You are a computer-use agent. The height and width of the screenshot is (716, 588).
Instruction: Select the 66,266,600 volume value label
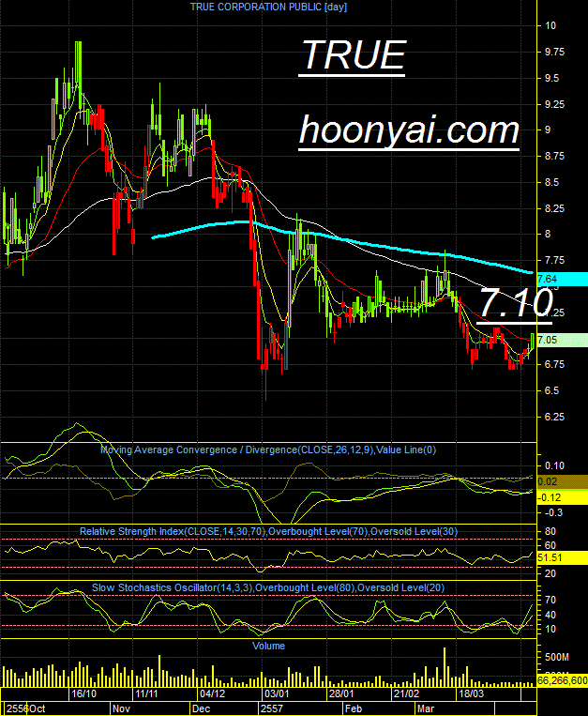[x=562, y=680]
